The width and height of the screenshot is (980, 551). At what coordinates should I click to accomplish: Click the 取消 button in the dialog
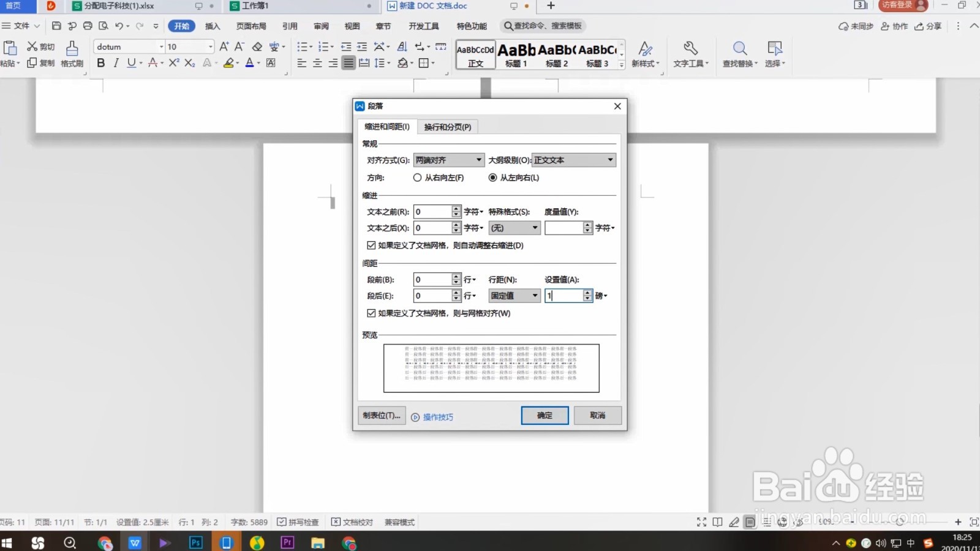[x=598, y=415]
